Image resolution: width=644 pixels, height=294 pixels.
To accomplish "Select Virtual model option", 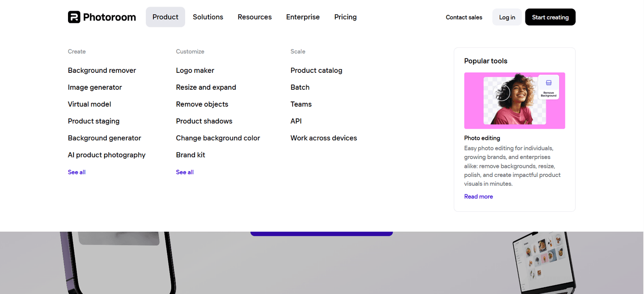I will (89, 104).
